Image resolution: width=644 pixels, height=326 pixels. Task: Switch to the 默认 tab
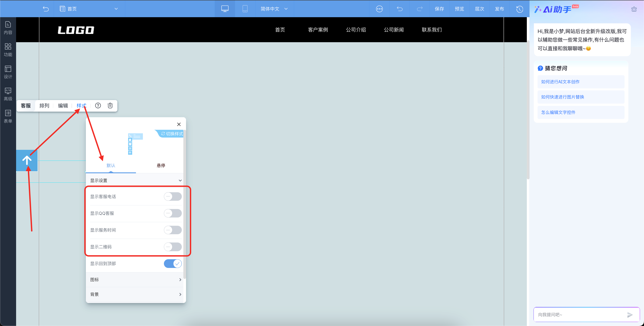click(x=111, y=165)
